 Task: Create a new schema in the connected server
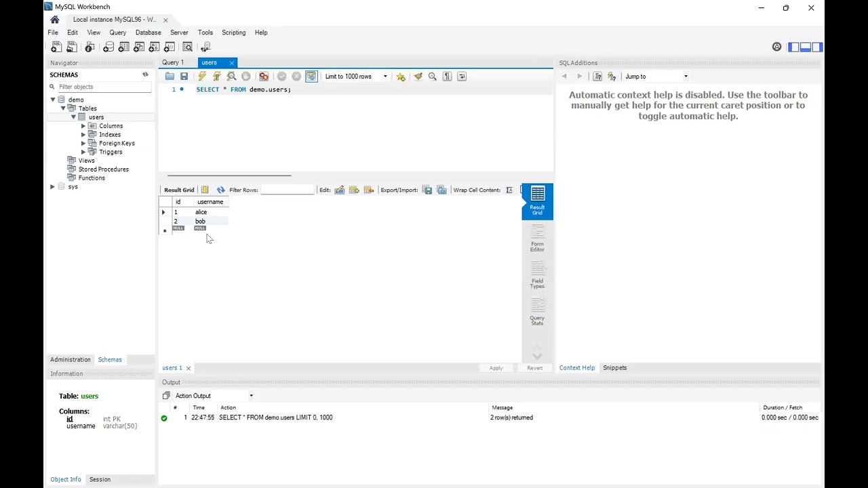(x=108, y=47)
